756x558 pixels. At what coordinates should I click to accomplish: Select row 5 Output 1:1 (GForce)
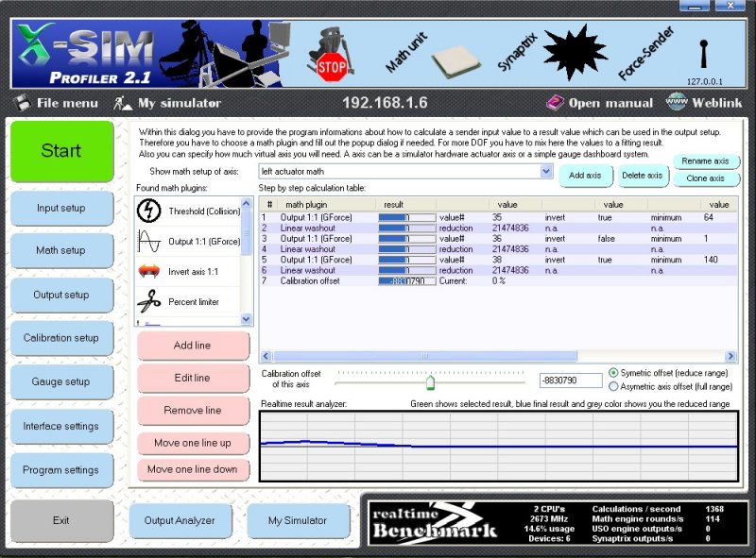(x=498, y=260)
